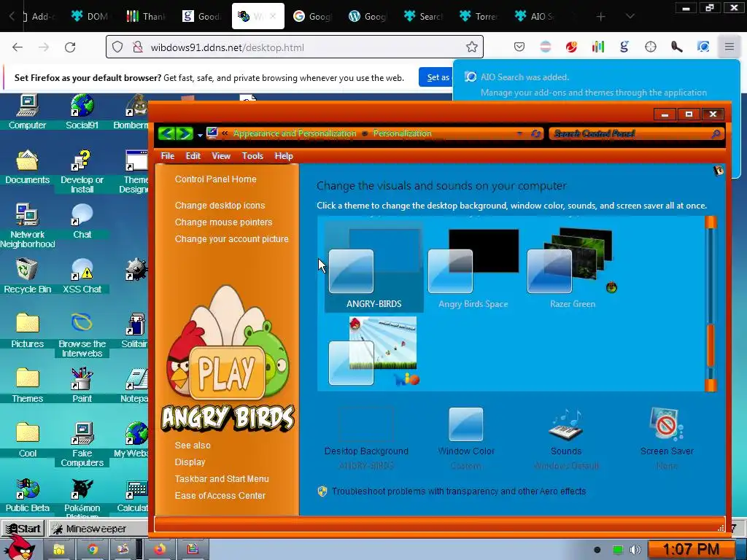Click Troubleshoot problems with transparency link
Image resolution: width=747 pixels, height=560 pixels.
pos(459,491)
